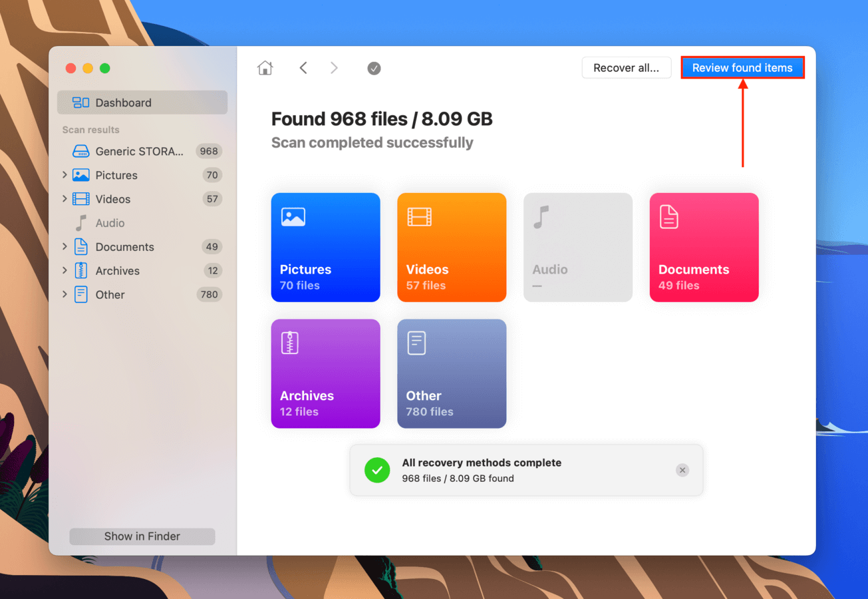Image resolution: width=868 pixels, height=599 pixels.
Task: Click the Generic STORA... drive icon
Action: coord(80,151)
